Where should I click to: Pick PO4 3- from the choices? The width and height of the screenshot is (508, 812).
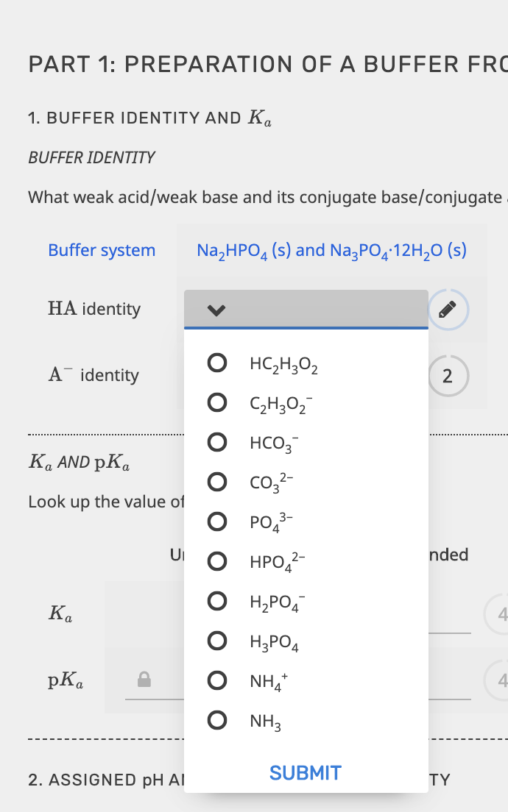217,521
